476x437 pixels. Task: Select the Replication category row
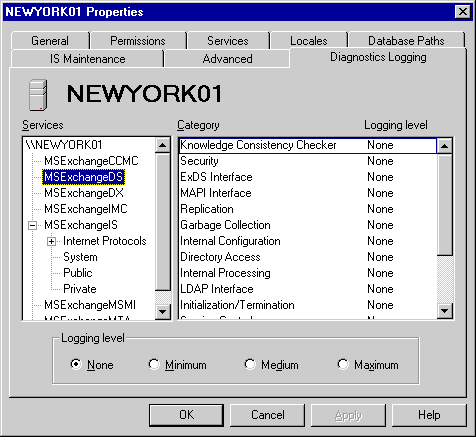(308, 209)
